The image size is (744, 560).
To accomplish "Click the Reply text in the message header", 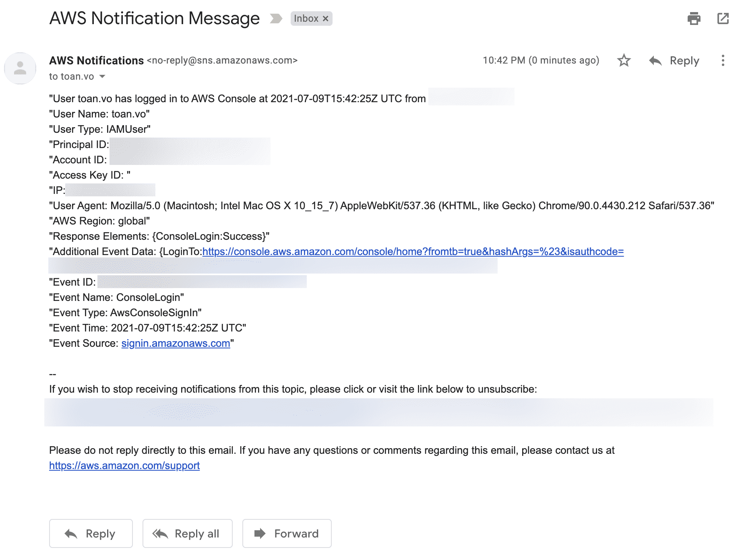I will pyautogui.click(x=684, y=61).
